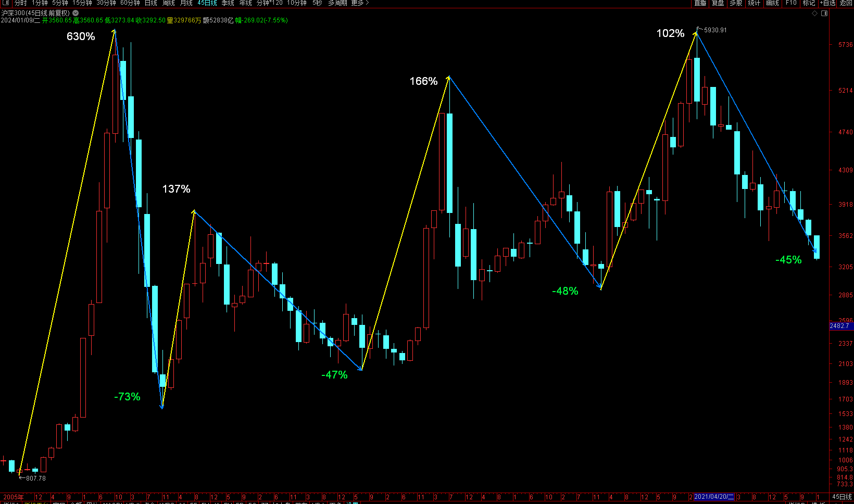Click the -45% annotation label

[x=788, y=260]
